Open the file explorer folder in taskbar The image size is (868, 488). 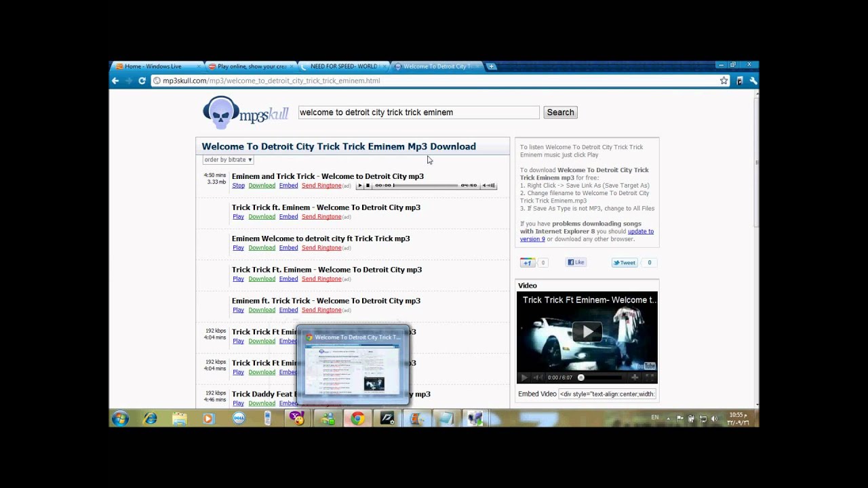(180, 418)
